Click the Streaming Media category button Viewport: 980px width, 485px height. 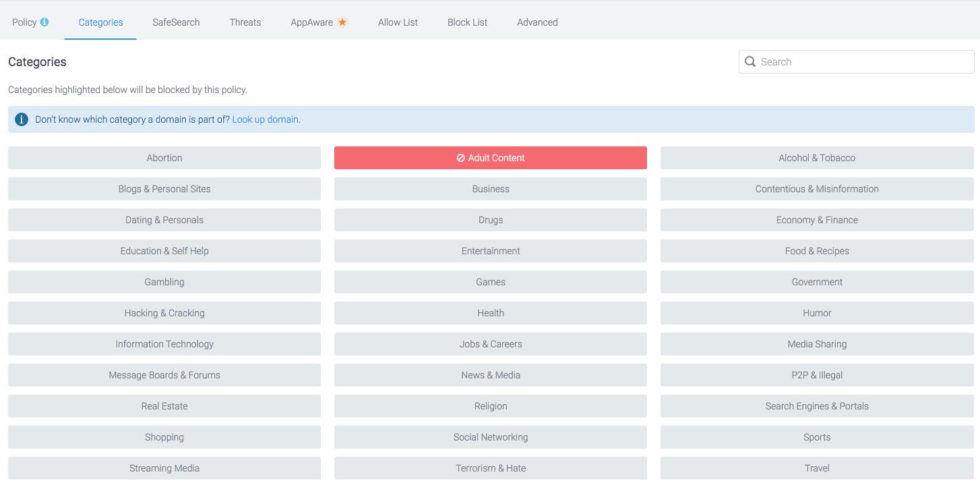164,468
